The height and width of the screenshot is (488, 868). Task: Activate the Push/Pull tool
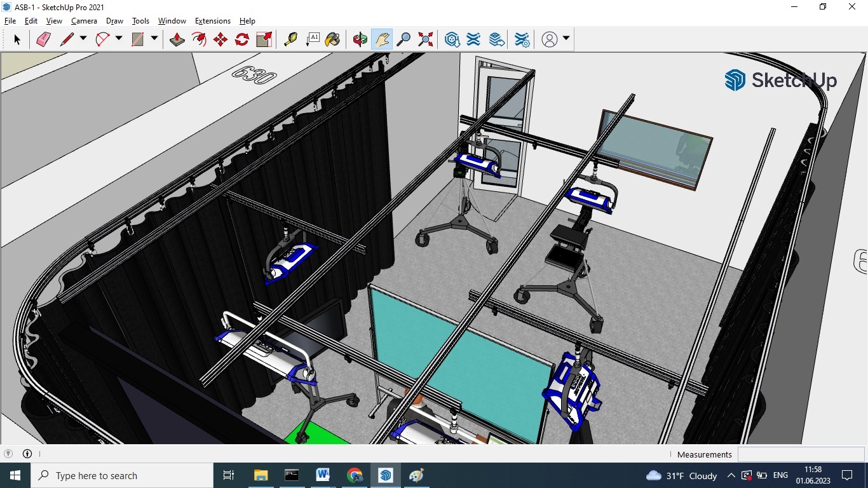177,39
